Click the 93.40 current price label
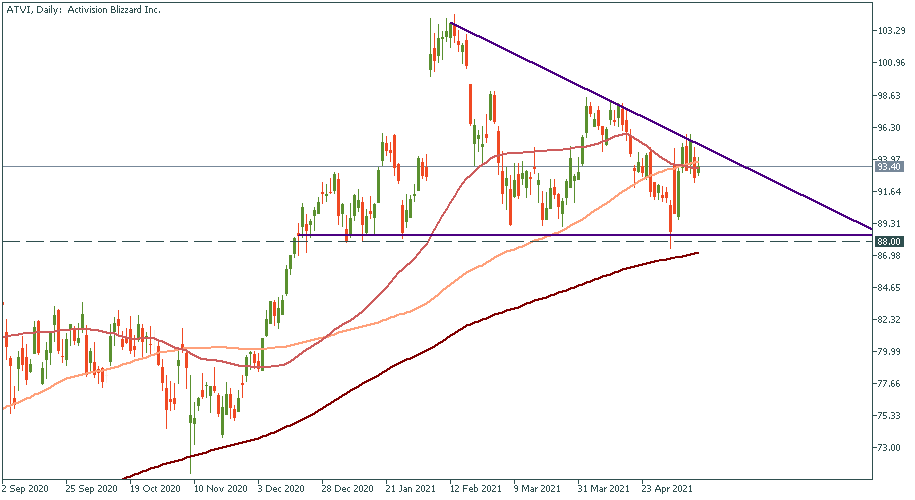Image resolution: width=915 pixels, height=500 pixels. (x=889, y=166)
